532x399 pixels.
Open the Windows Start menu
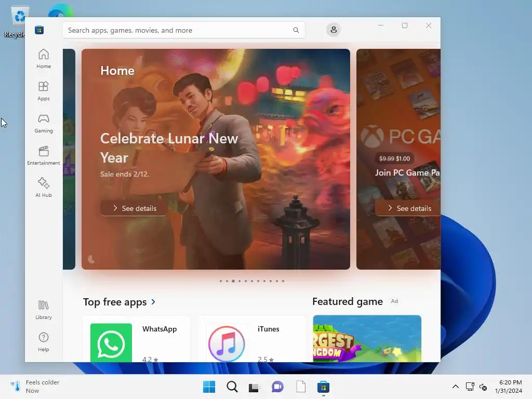coord(209,387)
